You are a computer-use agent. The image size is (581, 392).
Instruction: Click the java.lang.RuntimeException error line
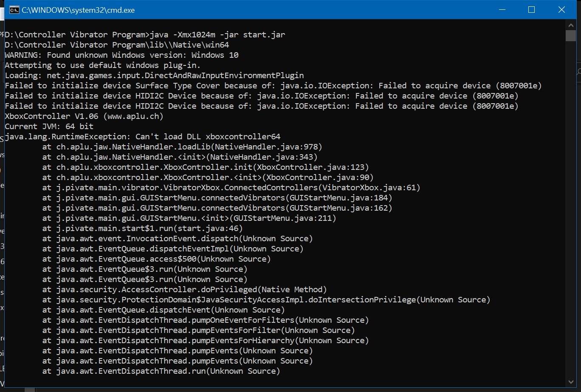(x=143, y=137)
